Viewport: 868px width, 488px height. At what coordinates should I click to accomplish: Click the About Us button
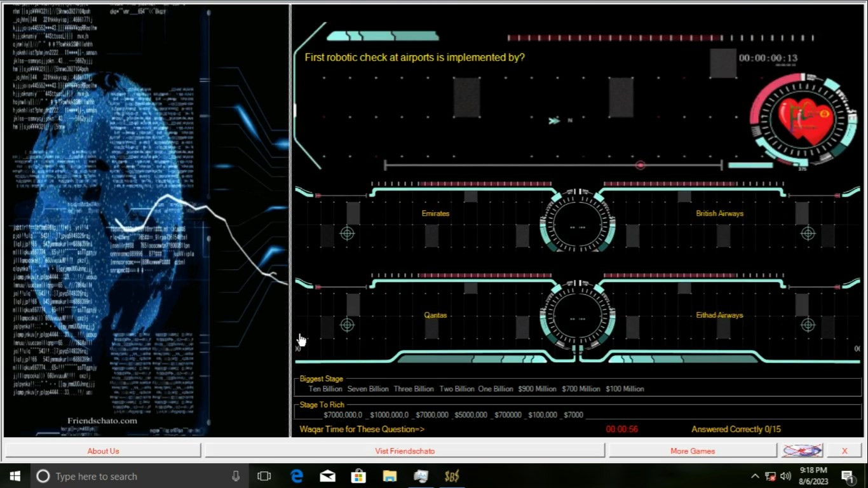pos(103,451)
